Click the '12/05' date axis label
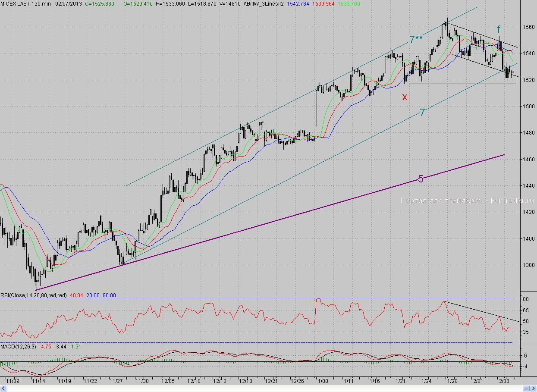The image size is (537, 392). pos(168,381)
